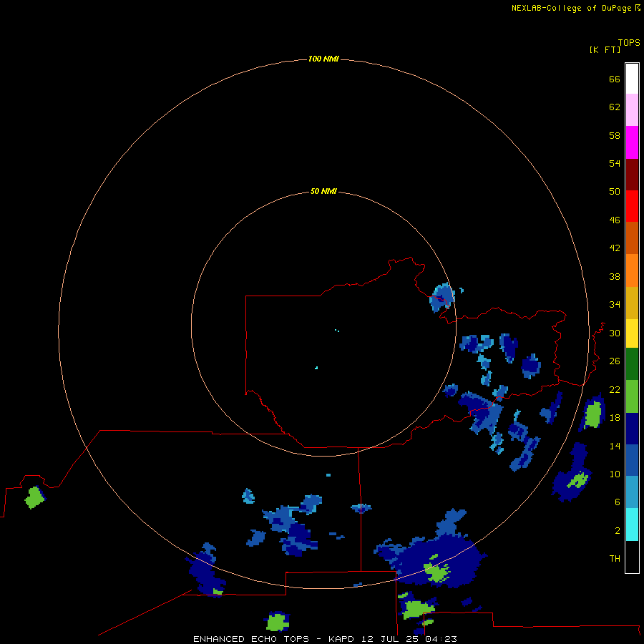Pick the magenta legend color block
Image resolution: width=644 pixels, height=644 pixels.
(x=632, y=142)
